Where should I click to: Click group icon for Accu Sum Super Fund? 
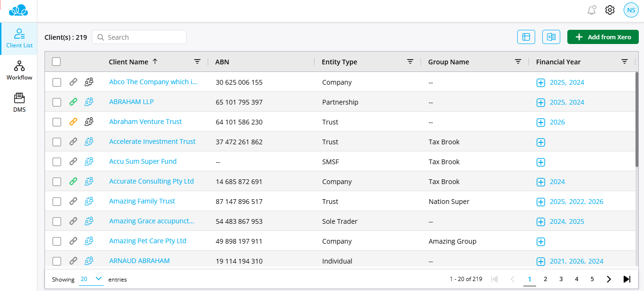[x=89, y=161]
